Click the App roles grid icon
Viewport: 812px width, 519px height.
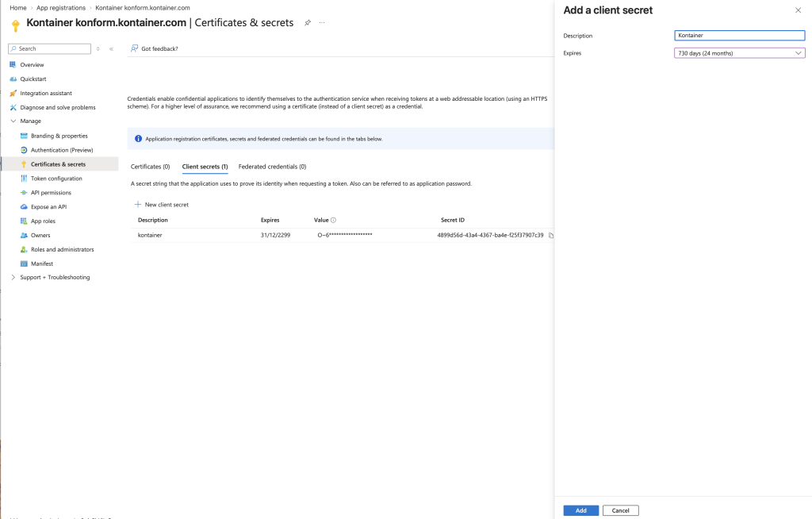coord(24,221)
